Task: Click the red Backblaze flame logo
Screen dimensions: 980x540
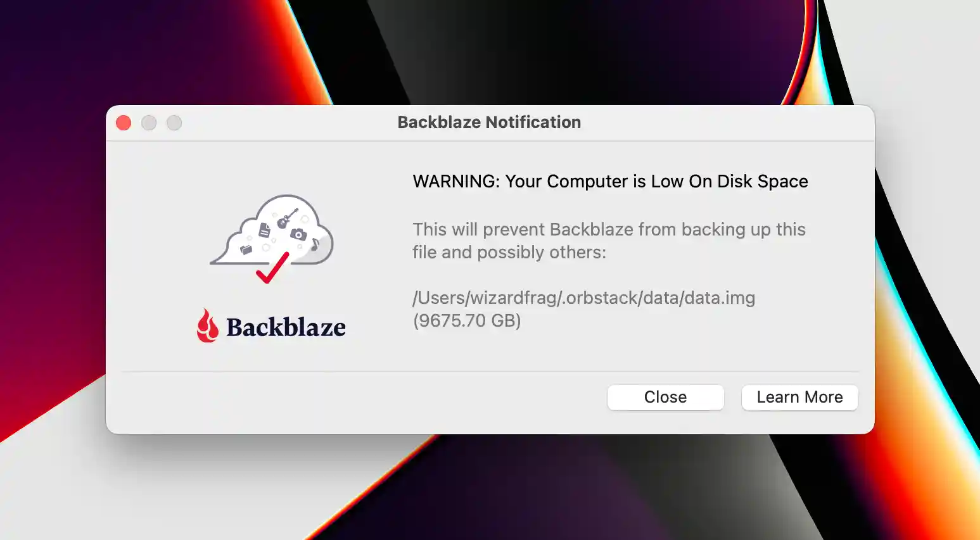Action: point(207,326)
